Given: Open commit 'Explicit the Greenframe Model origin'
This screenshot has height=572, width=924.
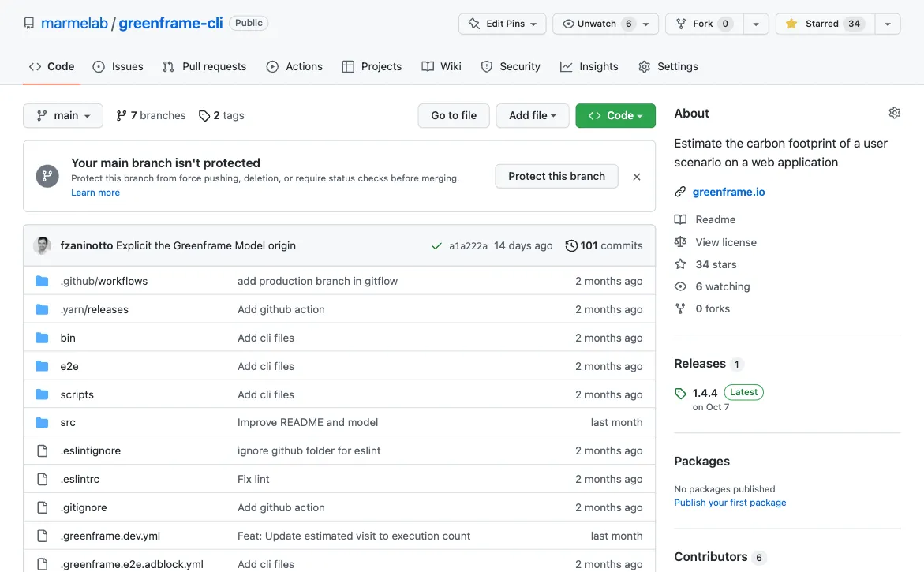Looking at the screenshot, I should coord(206,245).
